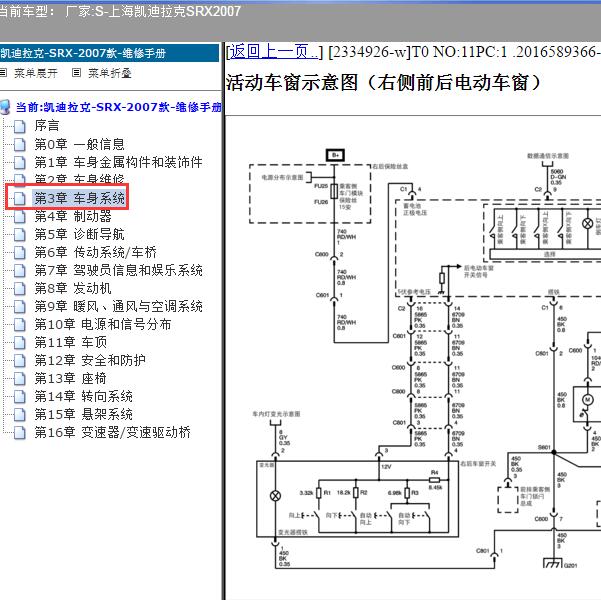Open 第1章 车身金属构件和装饰件
Viewport: 601px width, 600px height.
[x=118, y=162]
